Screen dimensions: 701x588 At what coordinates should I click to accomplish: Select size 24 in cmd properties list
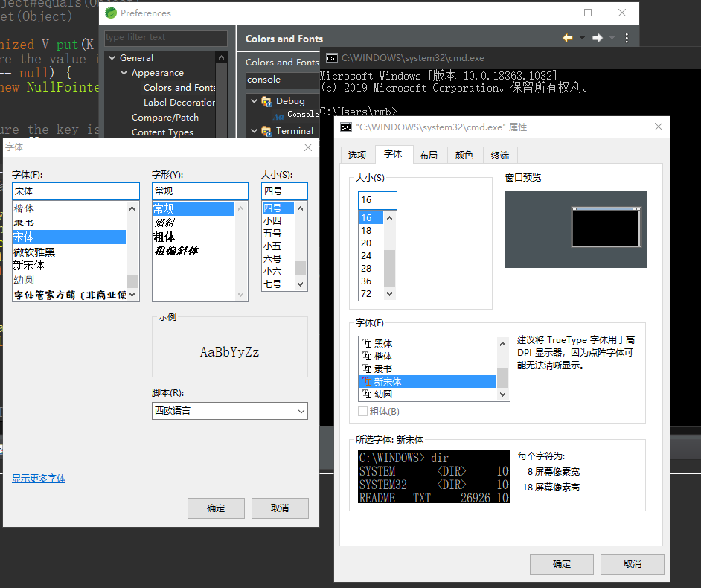click(366, 256)
